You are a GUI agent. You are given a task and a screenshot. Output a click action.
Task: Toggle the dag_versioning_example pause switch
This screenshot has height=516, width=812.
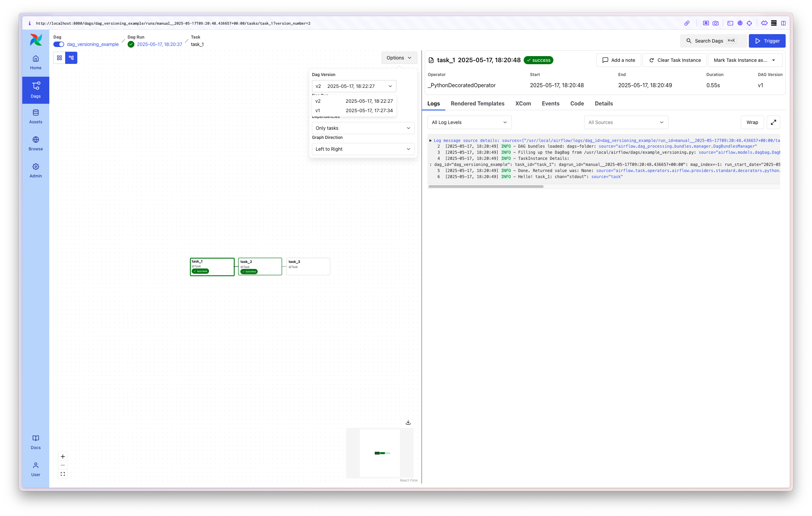[59, 44]
